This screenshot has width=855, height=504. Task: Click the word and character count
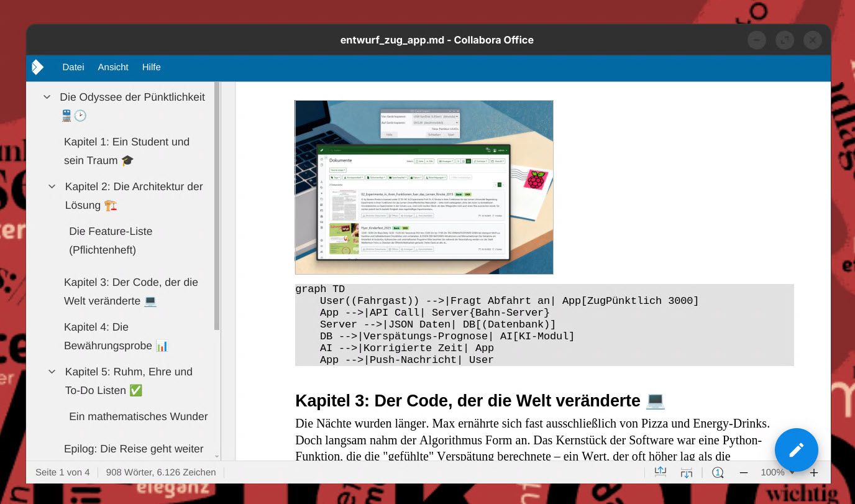pyautogui.click(x=161, y=472)
